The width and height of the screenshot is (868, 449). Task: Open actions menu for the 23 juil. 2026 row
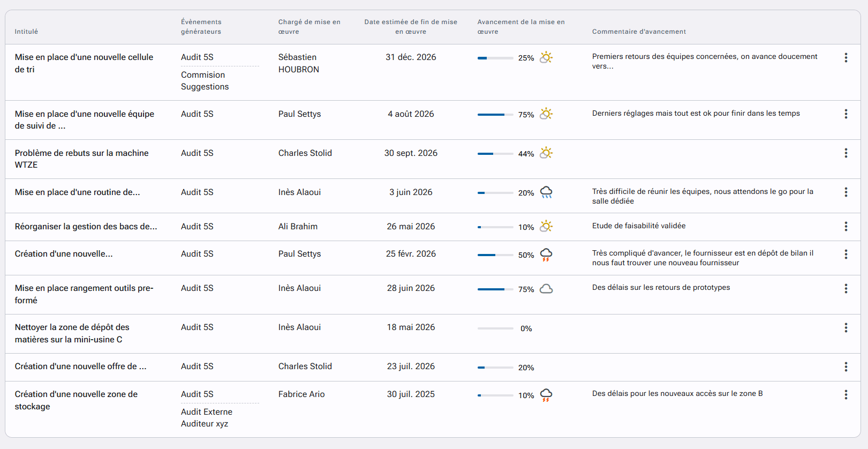pyautogui.click(x=846, y=366)
